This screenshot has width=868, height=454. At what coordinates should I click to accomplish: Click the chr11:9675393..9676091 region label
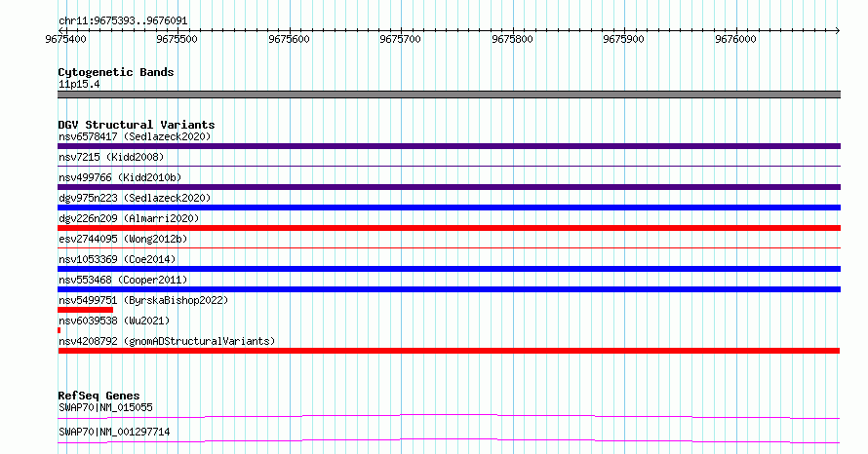click(x=123, y=21)
